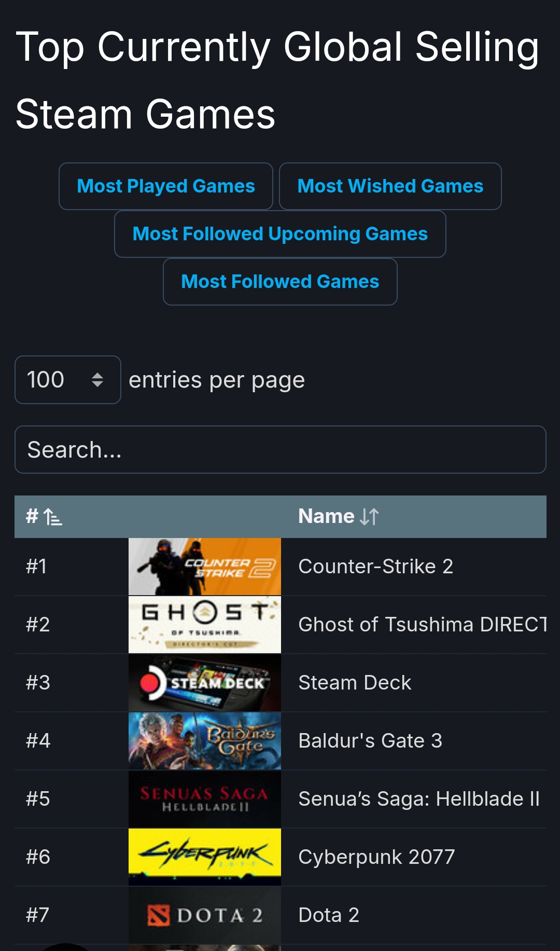
Task: Select the Dota 2 logo thumbnail
Action: pos(205,915)
